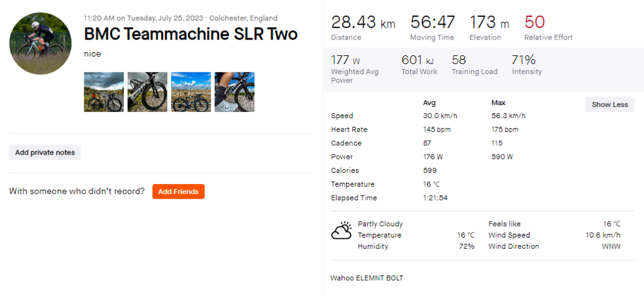Open first bike photo thumbnail
The height and width of the screenshot is (296, 644).
(x=104, y=92)
